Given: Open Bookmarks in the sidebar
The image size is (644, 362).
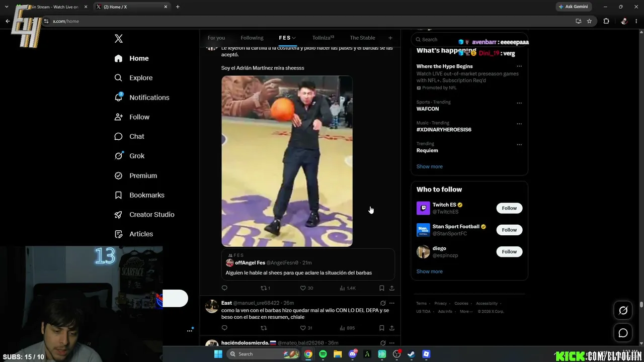Looking at the screenshot, I should pos(139,195).
